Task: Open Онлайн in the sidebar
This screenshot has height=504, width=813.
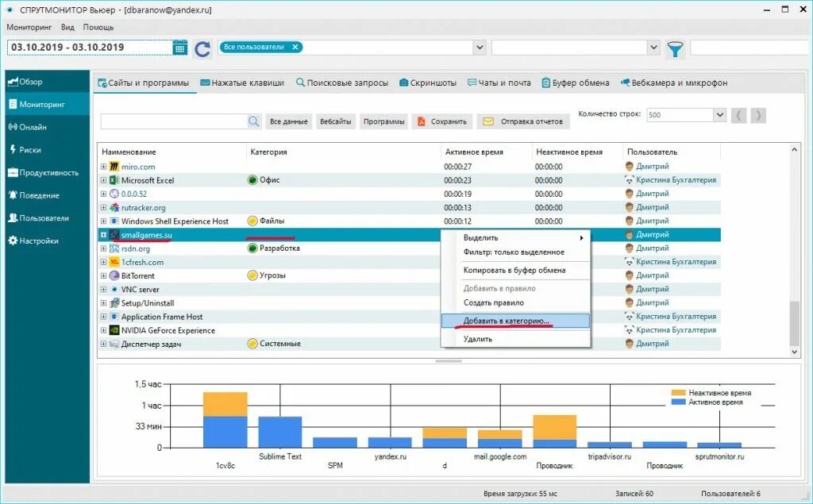Action: (x=47, y=127)
